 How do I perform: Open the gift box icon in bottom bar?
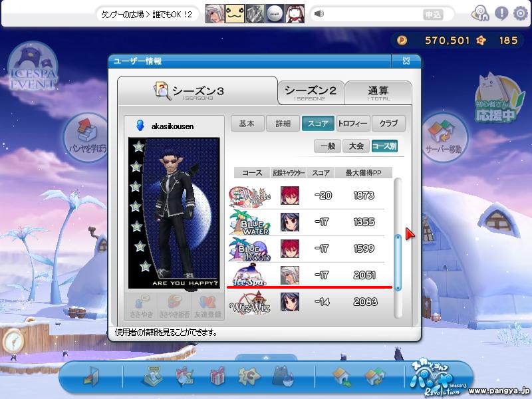click(x=217, y=376)
